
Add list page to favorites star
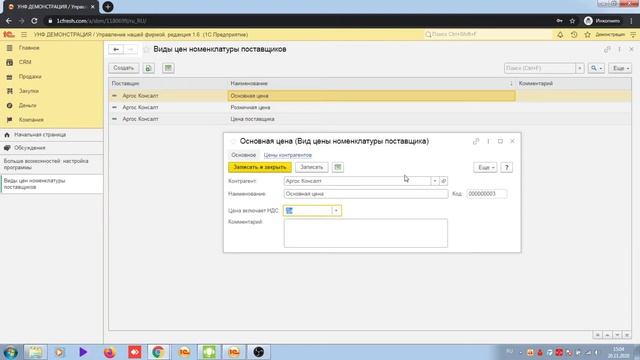click(x=146, y=49)
